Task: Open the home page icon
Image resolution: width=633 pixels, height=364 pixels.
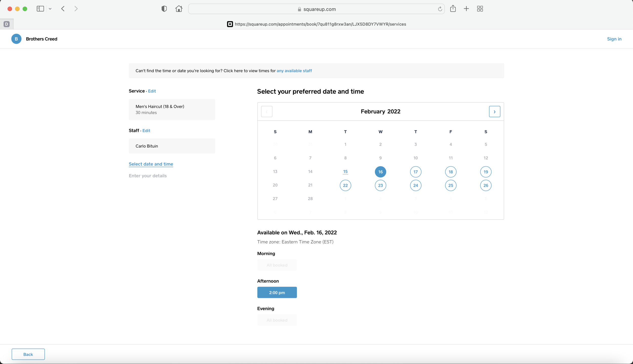Action: (179, 9)
